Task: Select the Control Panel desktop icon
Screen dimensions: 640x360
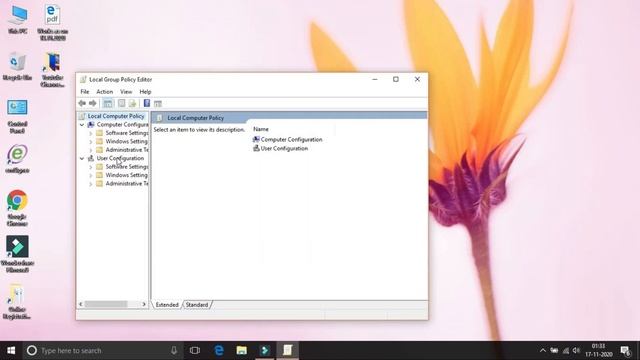Action: (x=18, y=108)
